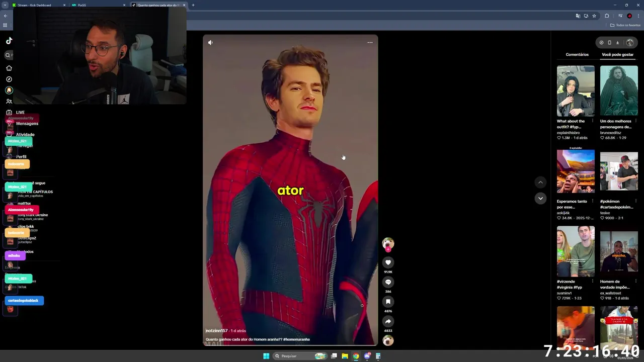This screenshot has width=644, height=362.
Task: Like the video with the heart icon
Action: pyautogui.click(x=388, y=262)
